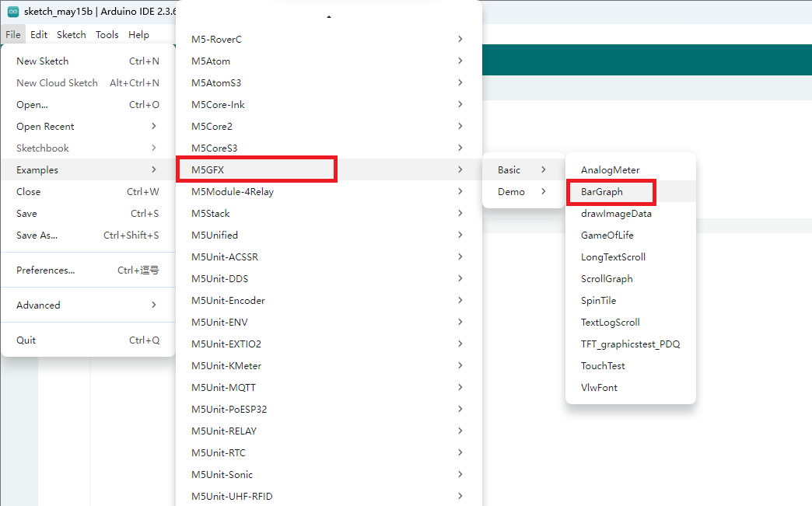Open the drawImageData example
The height and width of the screenshot is (506, 812).
click(631, 213)
